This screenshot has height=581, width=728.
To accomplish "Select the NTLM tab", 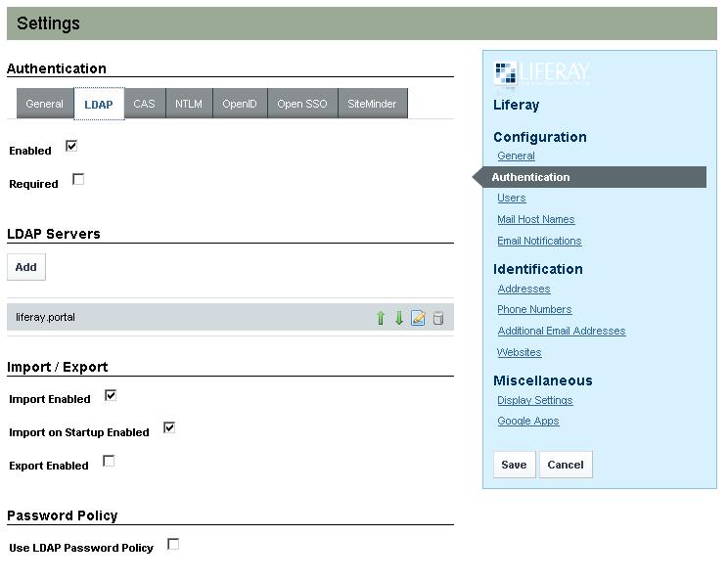I will (x=189, y=104).
